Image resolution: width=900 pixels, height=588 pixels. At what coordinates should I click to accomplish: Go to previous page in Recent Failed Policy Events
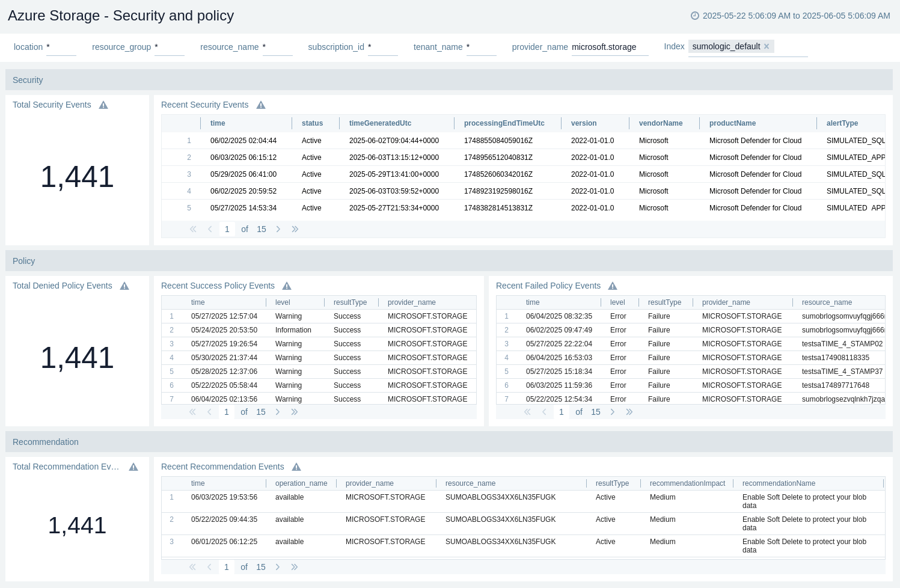[x=544, y=412]
